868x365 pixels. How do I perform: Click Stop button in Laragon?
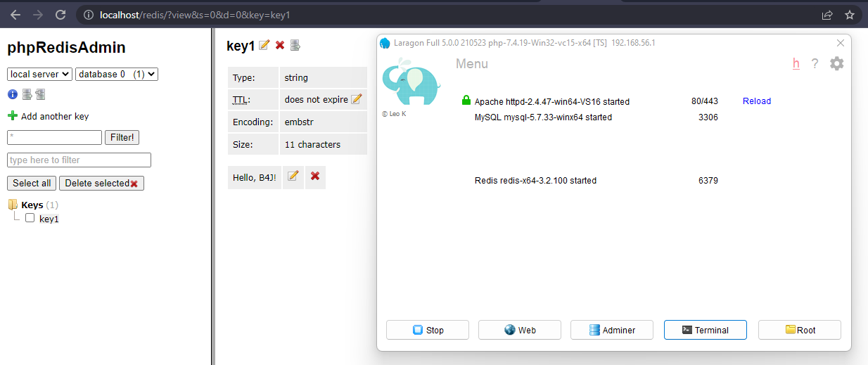[428, 330]
